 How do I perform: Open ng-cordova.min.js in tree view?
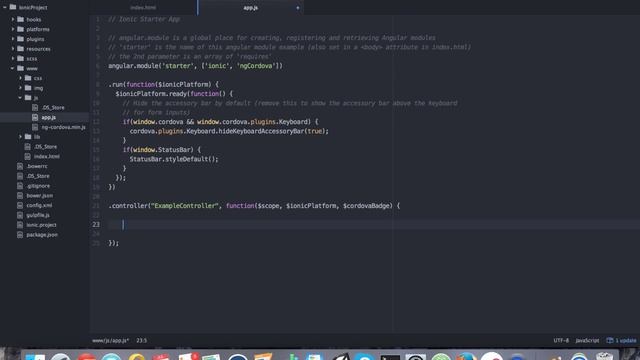[x=64, y=127]
